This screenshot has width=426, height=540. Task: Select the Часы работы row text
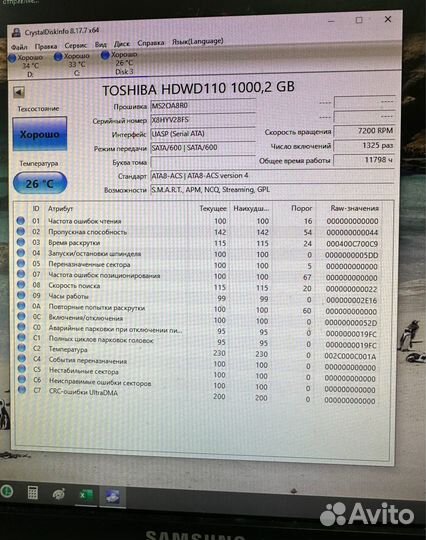pyautogui.click(x=69, y=296)
